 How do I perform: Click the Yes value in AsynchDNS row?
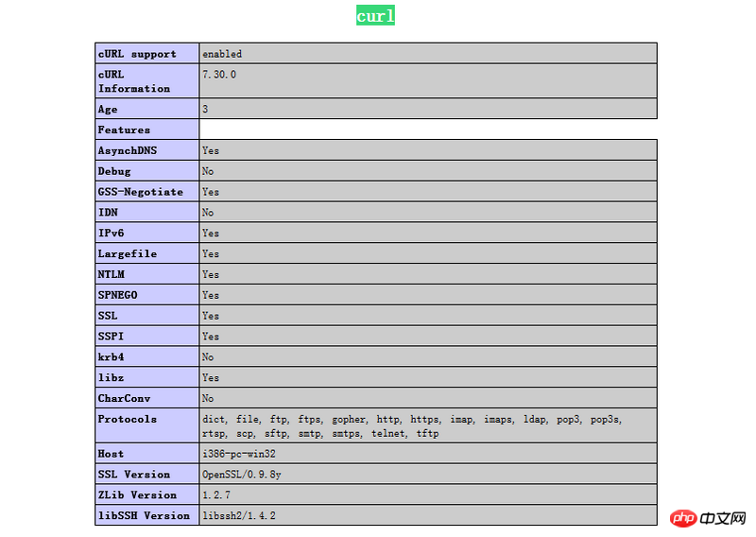pyautogui.click(x=211, y=150)
